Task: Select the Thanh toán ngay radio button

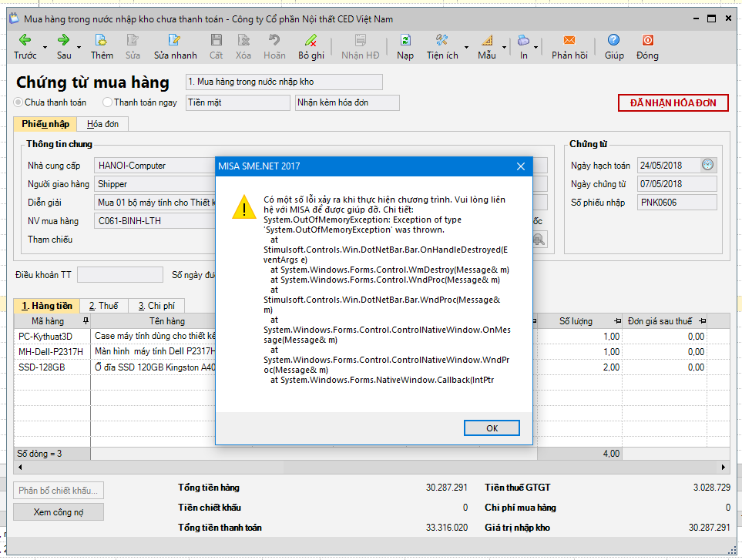Action: click(107, 102)
